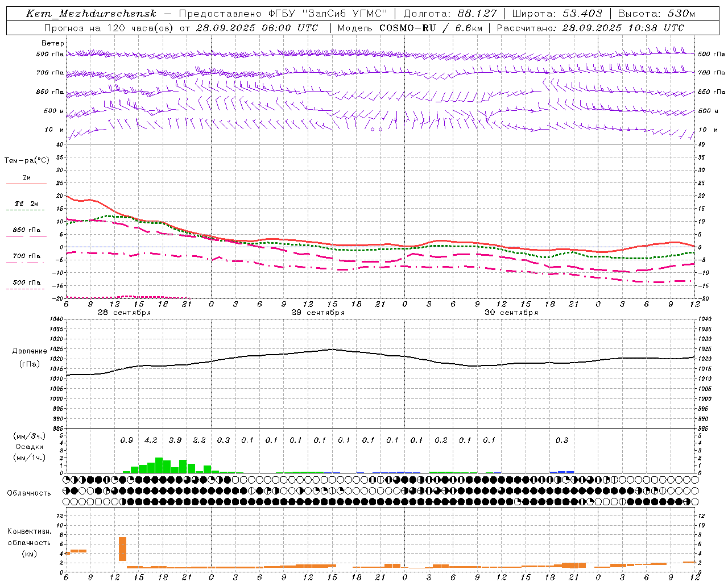Click the 'Тем-ра(°C)' temperature panel label
The height and width of the screenshot is (582, 728).
27,161
